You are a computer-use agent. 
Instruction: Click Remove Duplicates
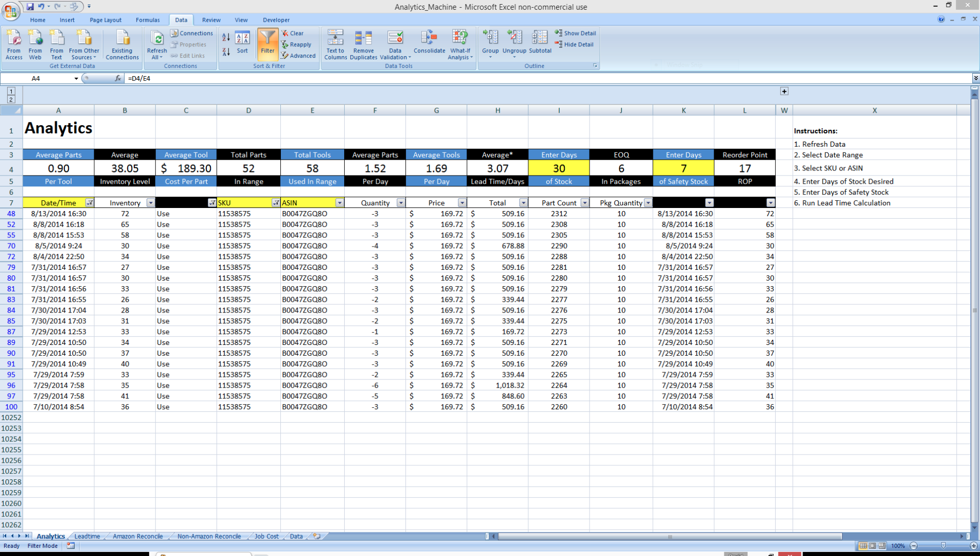coord(363,45)
